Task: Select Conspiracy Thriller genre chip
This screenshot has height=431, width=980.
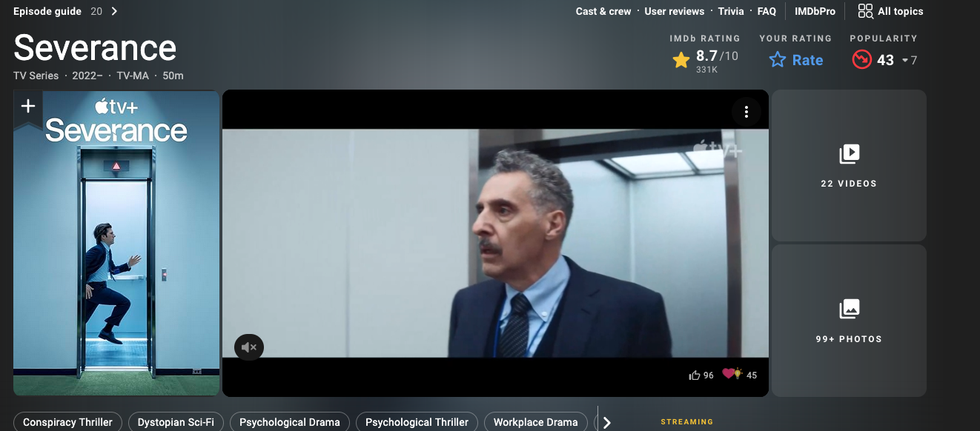Action: 67,422
